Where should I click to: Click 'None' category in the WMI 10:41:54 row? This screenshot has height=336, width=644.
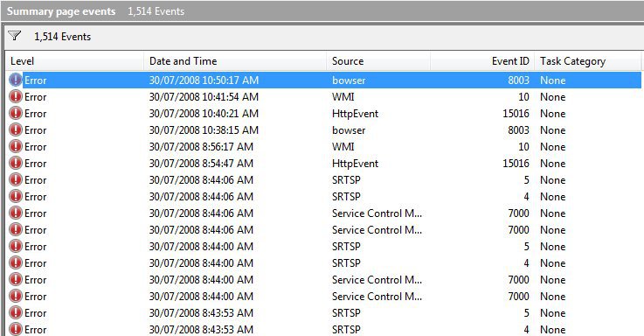coord(553,96)
